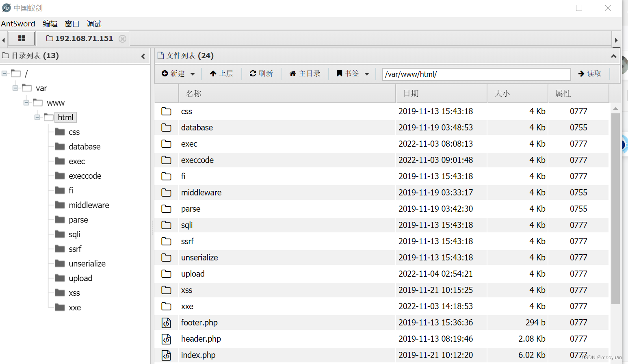
Task: Go up with the 上层 button
Action: pos(221,74)
